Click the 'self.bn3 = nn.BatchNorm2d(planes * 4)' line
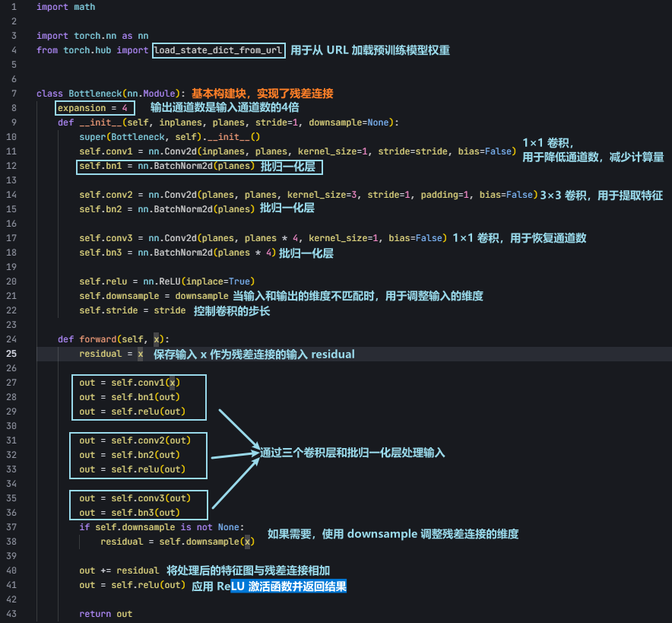Image resolution: width=672 pixels, height=623 pixels. (x=177, y=253)
